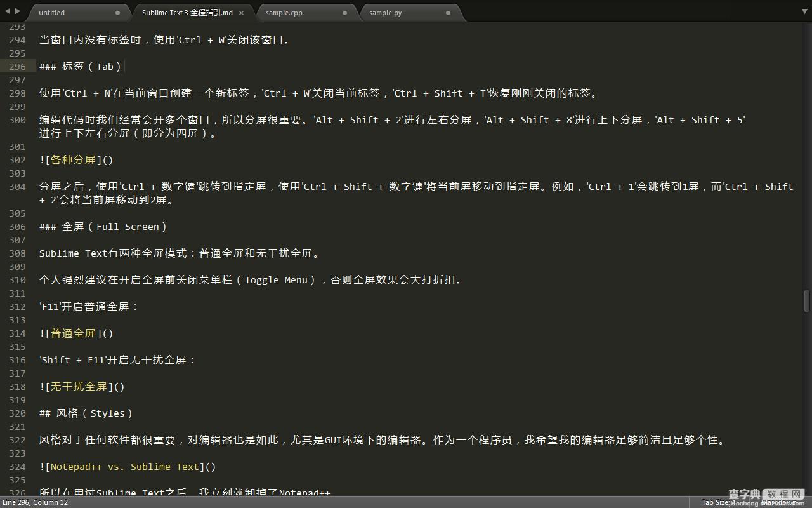The image size is (812, 508).
Task: Click line 298 text starting "使用'Ctrl + N'"
Action: (x=318, y=93)
